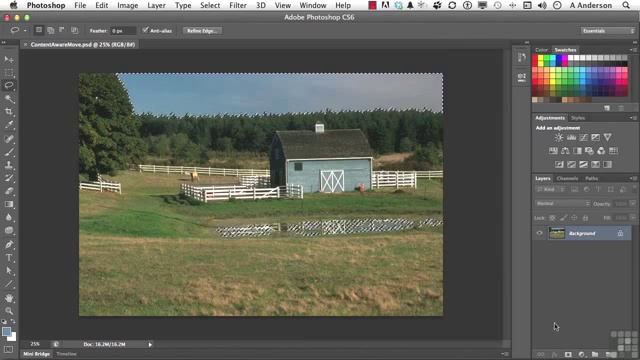Select the Gradient tool
Viewport: 640px width, 360px height.
(9, 204)
